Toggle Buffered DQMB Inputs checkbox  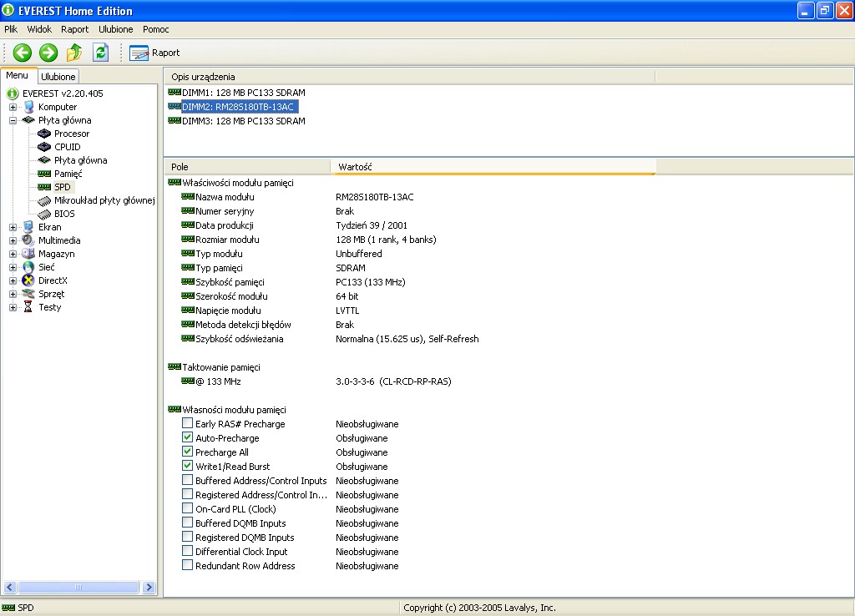(187, 523)
